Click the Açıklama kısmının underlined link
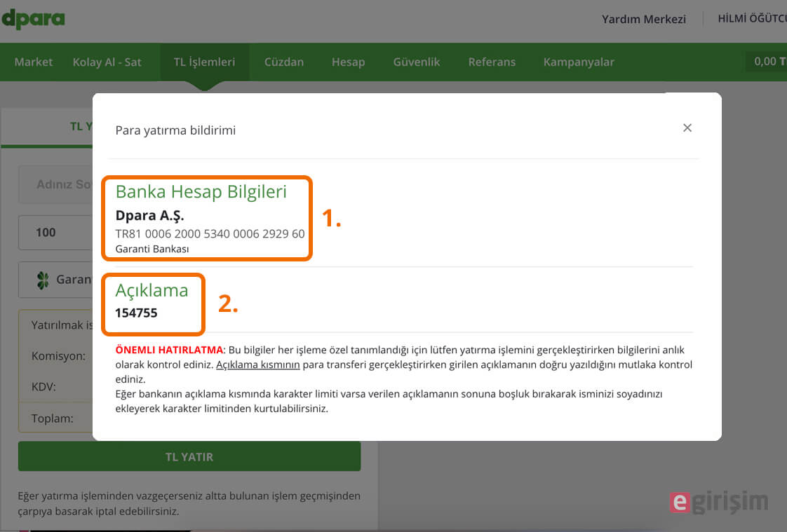 [257, 364]
